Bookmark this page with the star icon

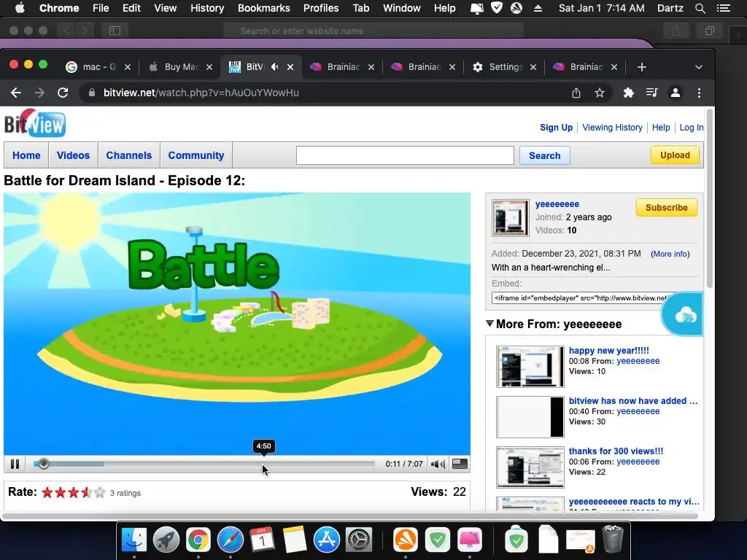(600, 93)
